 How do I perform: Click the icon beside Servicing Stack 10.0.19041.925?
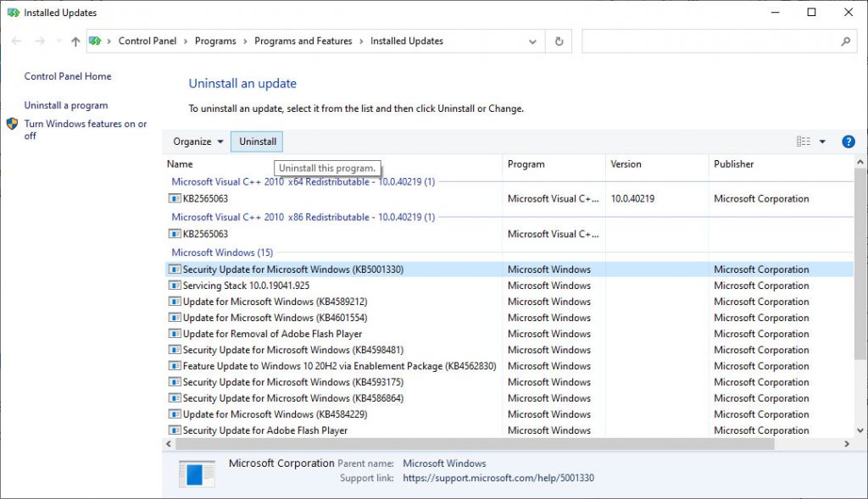click(x=175, y=286)
